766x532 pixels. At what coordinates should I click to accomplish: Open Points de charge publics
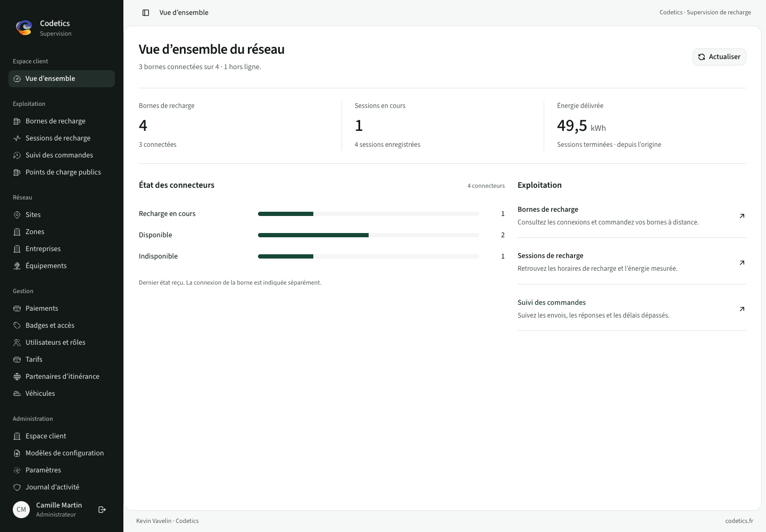coord(62,172)
